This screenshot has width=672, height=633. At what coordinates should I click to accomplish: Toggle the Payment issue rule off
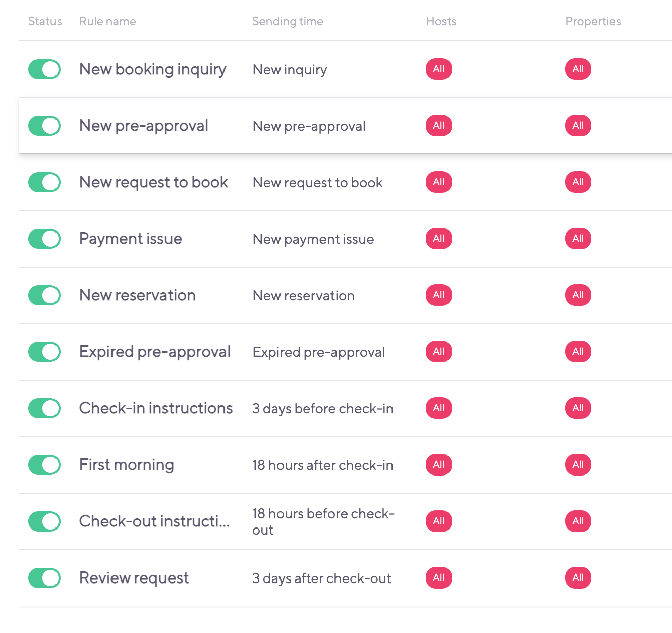(x=44, y=239)
